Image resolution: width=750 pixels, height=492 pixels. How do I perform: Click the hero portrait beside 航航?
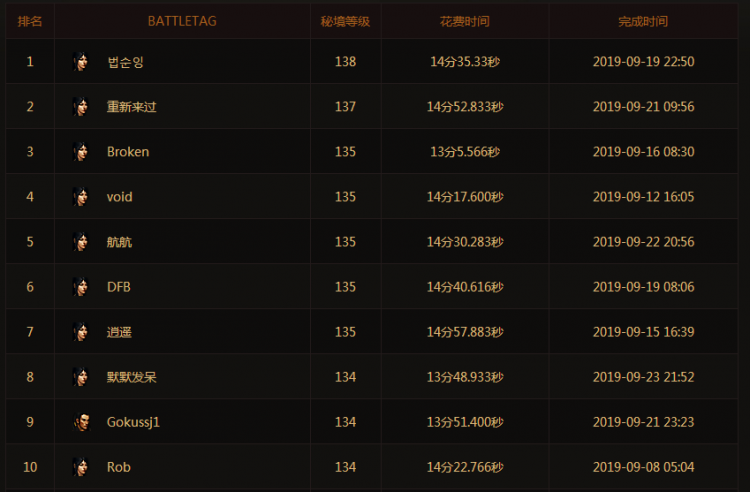(x=81, y=242)
